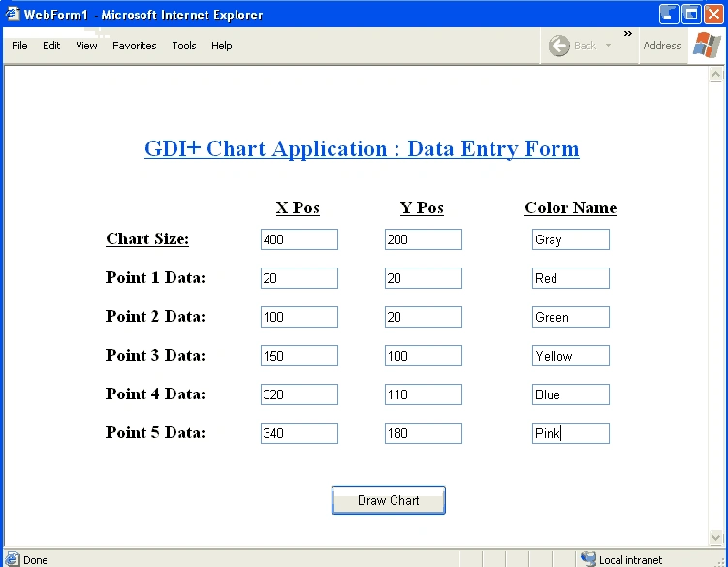Click the Local intranet status text
Viewport: 728px width, 567px height.
pyautogui.click(x=630, y=560)
